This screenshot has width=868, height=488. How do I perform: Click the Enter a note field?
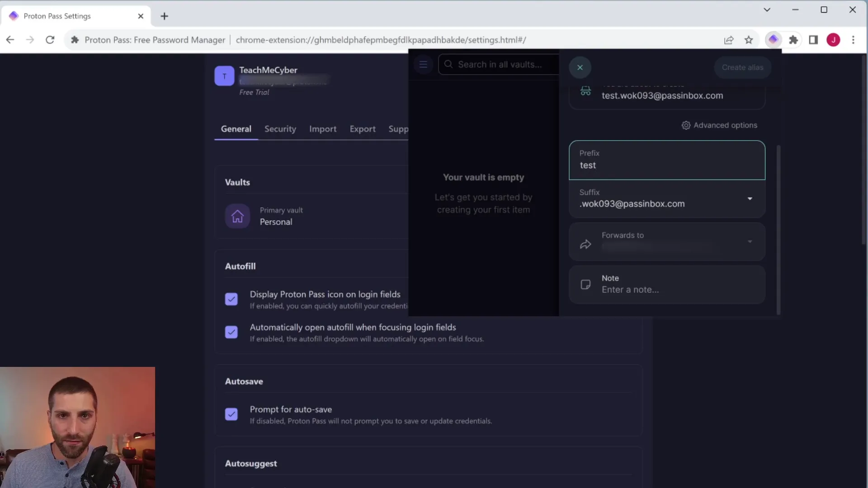click(667, 285)
